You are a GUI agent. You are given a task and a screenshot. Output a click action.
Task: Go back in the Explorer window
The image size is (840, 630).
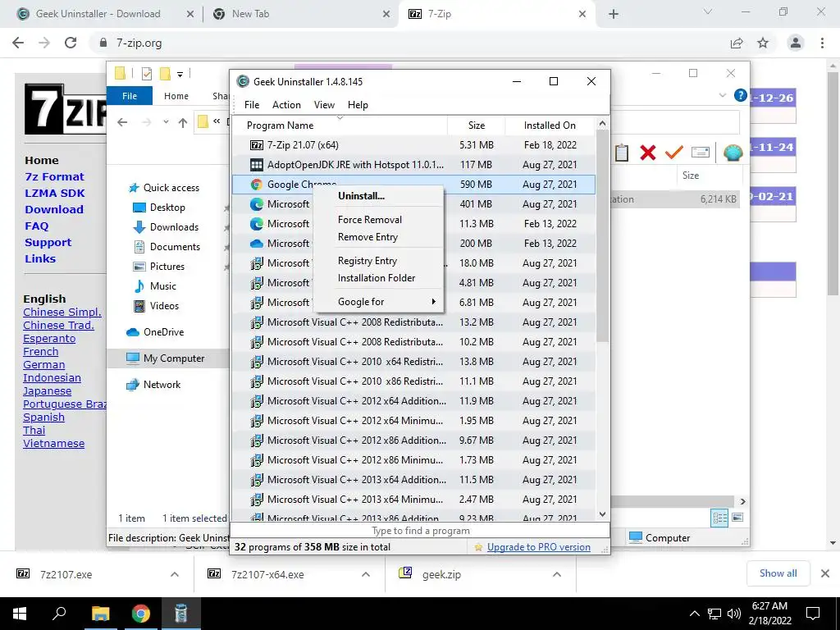[x=122, y=122]
